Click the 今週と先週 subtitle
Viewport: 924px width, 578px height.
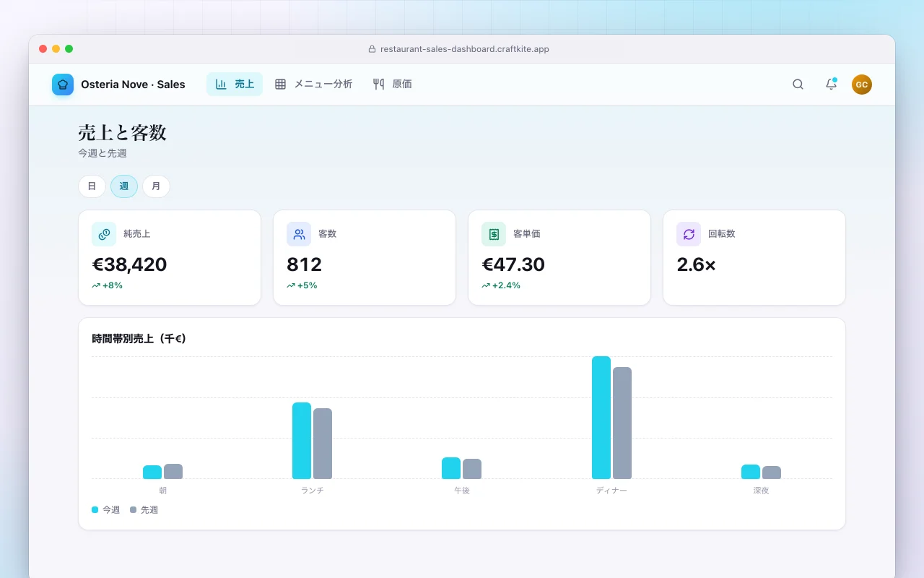coord(103,153)
